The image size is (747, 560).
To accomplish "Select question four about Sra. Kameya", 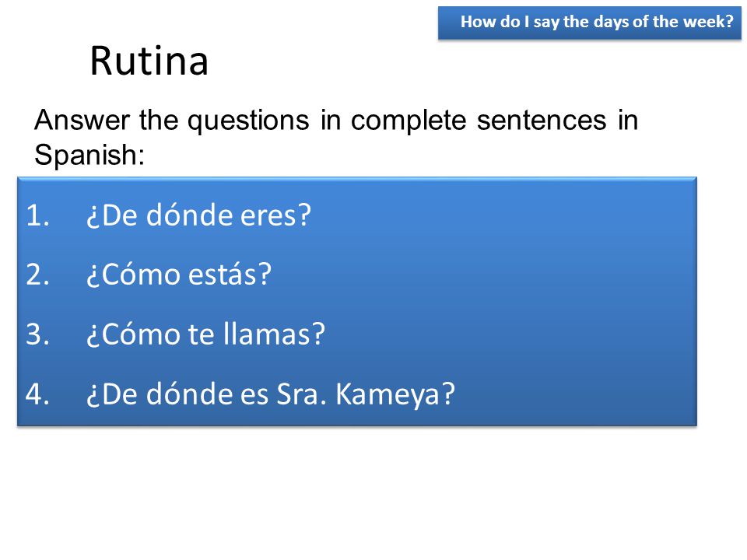I will click(x=271, y=395).
